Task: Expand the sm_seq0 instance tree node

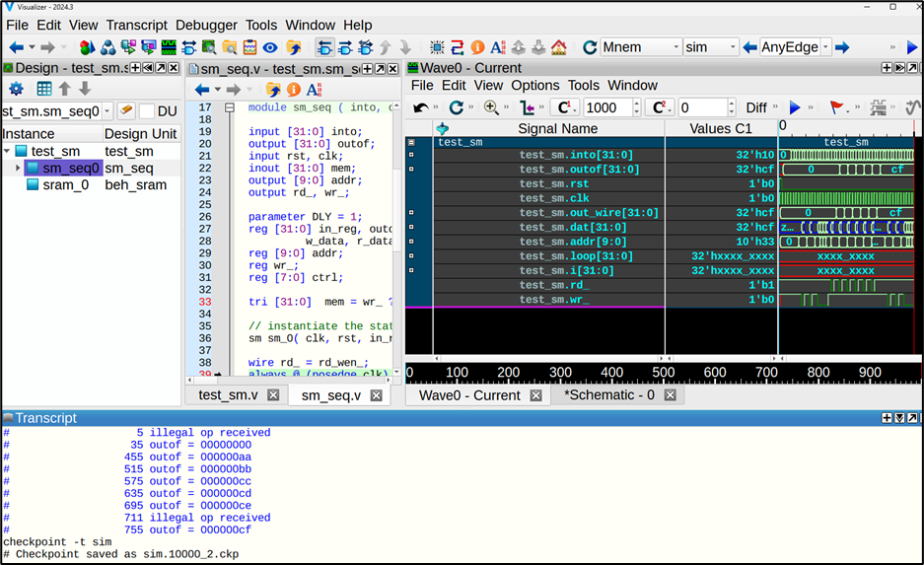Action: pyautogui.click(x=18, y=169)
